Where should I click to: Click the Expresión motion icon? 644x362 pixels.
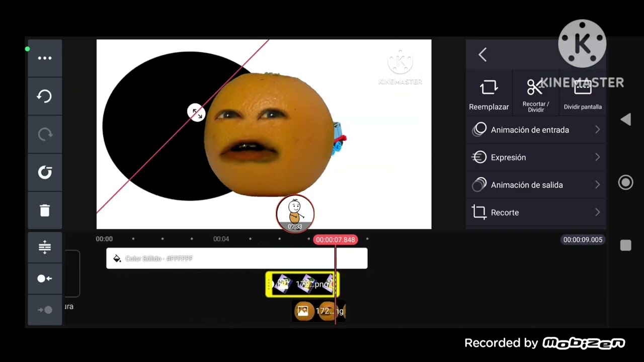[x=479, y=157]
